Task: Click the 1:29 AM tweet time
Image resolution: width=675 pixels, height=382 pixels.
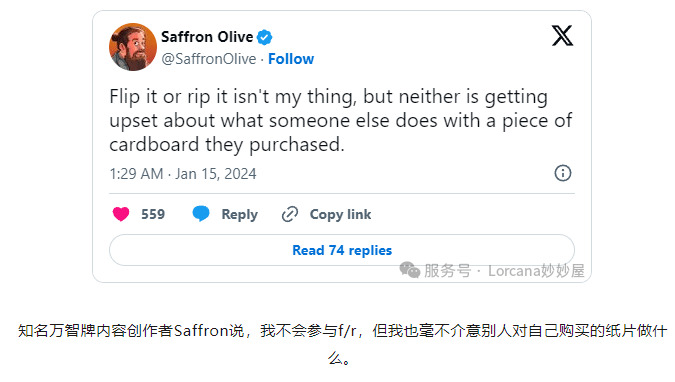Action: 136,174
